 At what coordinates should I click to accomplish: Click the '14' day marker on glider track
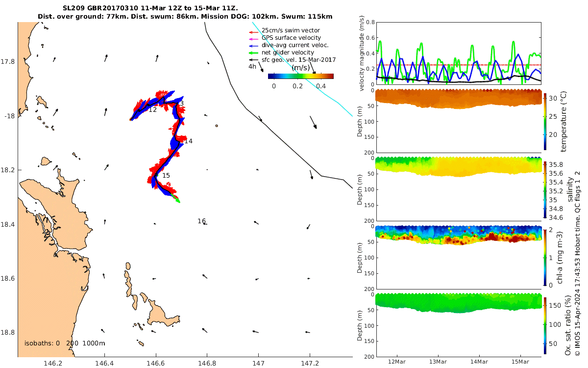(x=188, y=141)
